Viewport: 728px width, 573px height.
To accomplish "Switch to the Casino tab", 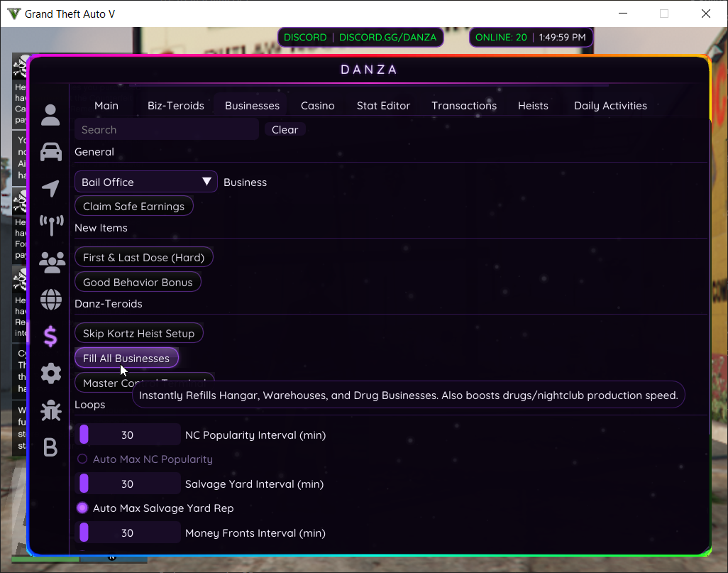I will (318, 106).
